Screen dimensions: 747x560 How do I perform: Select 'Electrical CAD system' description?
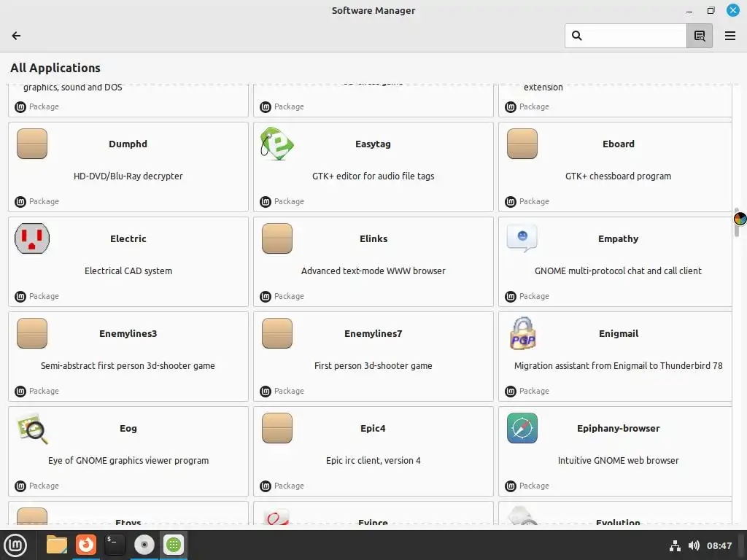coord(128,271)
